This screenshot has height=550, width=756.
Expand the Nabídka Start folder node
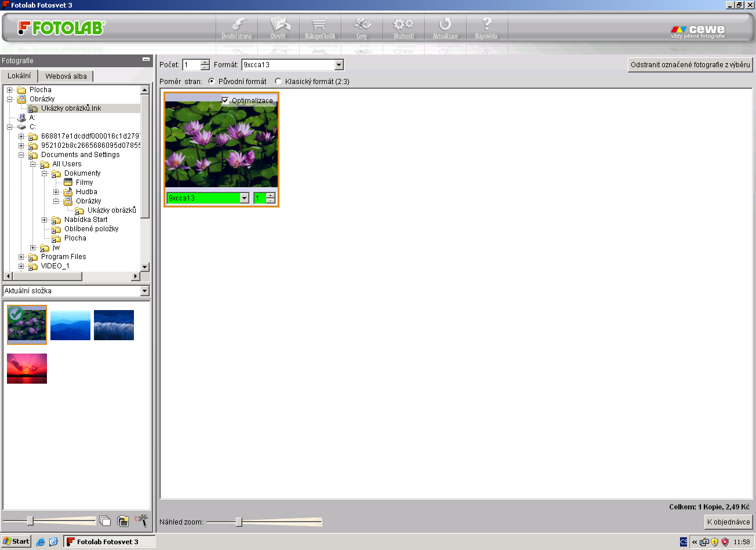(x=44, y=220)
